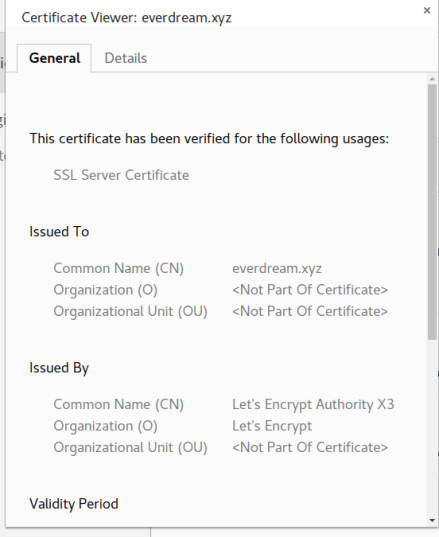
Task: Click the Issued To heading
Action: (x=59, y=232)
